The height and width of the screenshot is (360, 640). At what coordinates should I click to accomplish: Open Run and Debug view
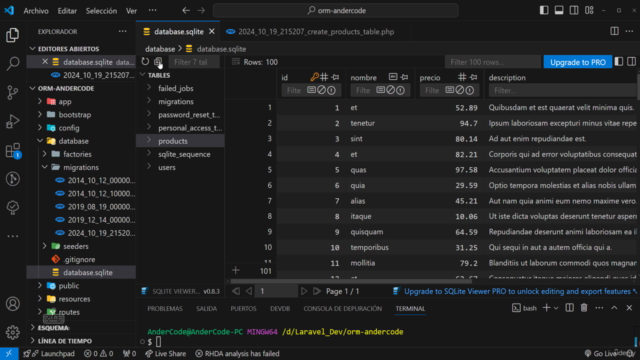coord(13,121)
